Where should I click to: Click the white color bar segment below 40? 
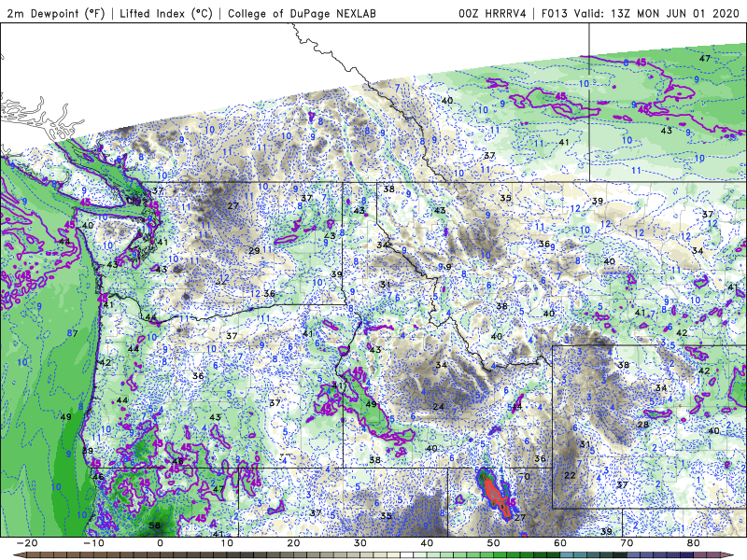tap(407, 555)
